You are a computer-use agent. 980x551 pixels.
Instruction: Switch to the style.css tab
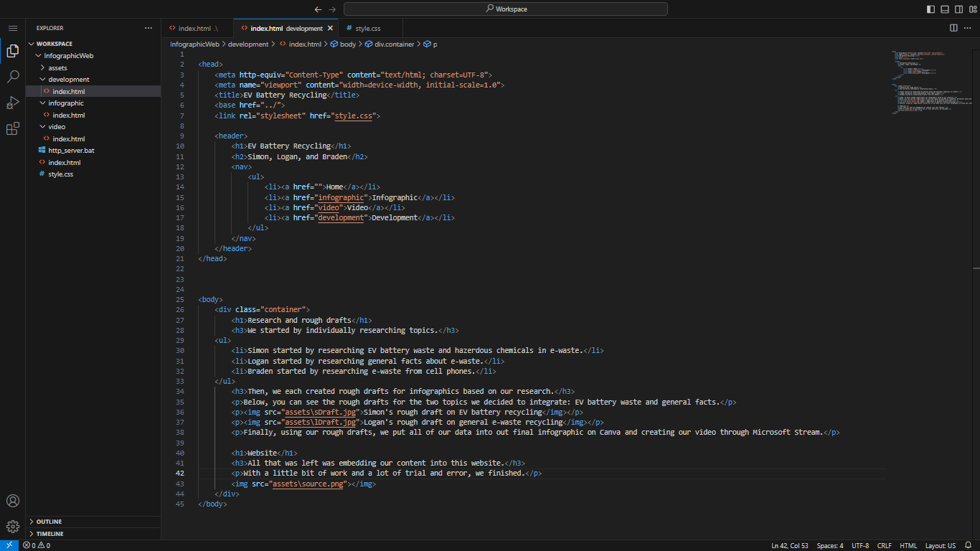pyautogui.click(x=367, y=29)
